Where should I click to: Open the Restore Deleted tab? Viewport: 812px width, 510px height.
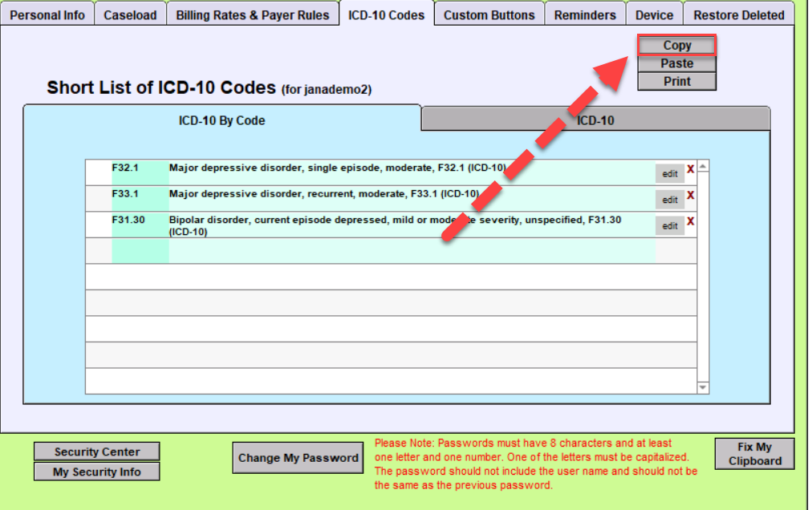pos(738,14)
